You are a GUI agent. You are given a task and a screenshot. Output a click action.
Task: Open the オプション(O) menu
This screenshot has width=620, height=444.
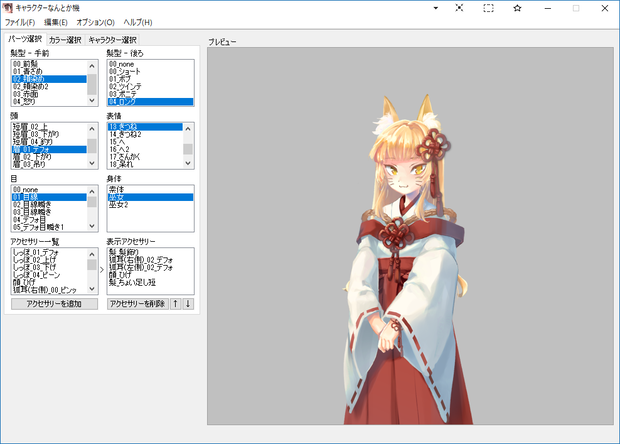[x=95, y=22]
